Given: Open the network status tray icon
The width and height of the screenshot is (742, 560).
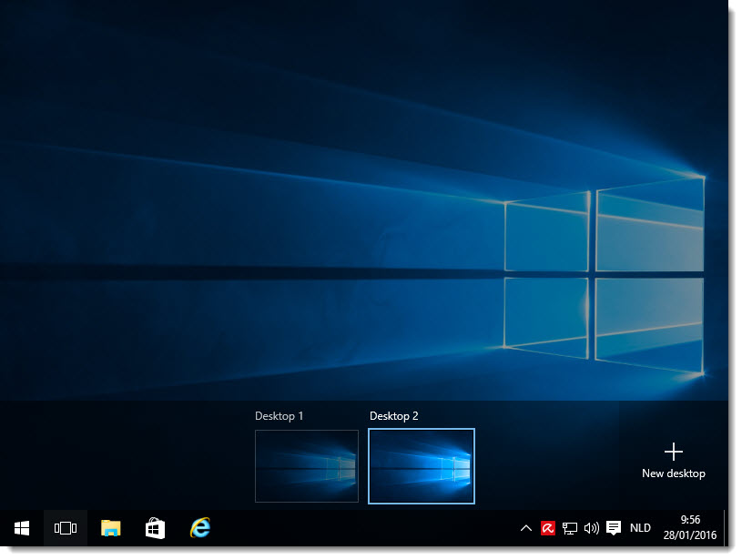Looking at the screenshot, I should click(569, 528).
